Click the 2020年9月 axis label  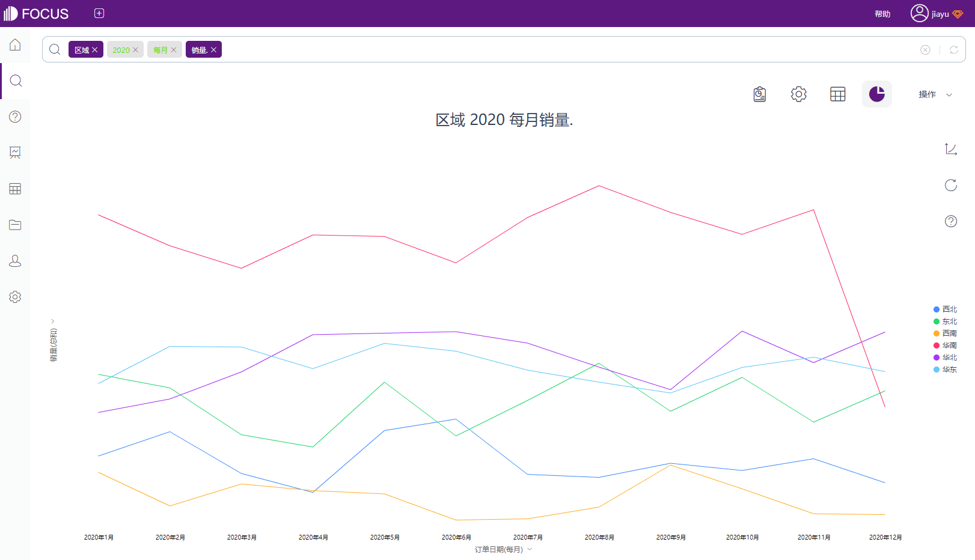(x=671, y=537)
